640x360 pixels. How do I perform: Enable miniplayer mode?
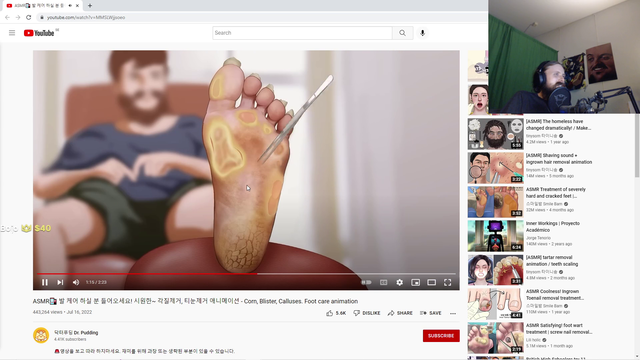click(x=416, y=282)
